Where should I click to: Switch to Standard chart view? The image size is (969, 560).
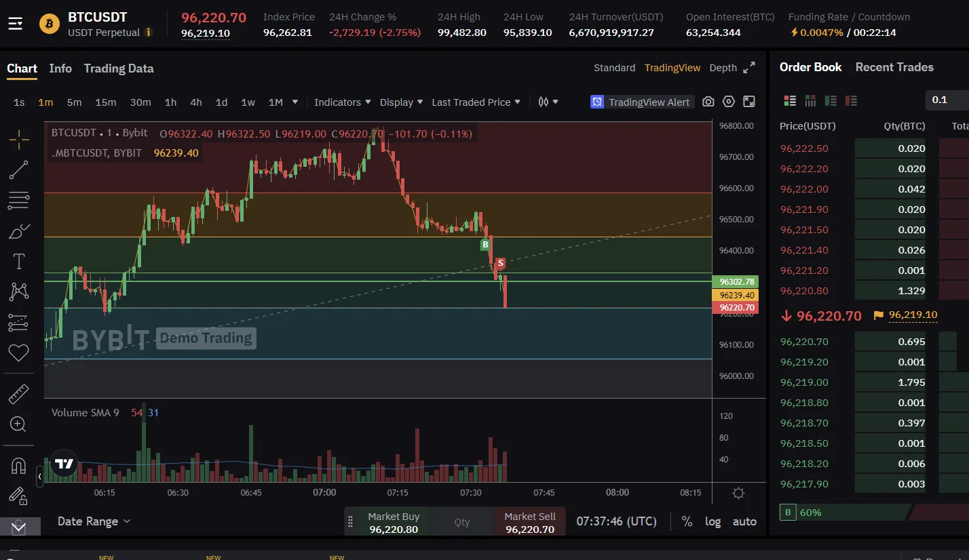(x=614, y=68)
